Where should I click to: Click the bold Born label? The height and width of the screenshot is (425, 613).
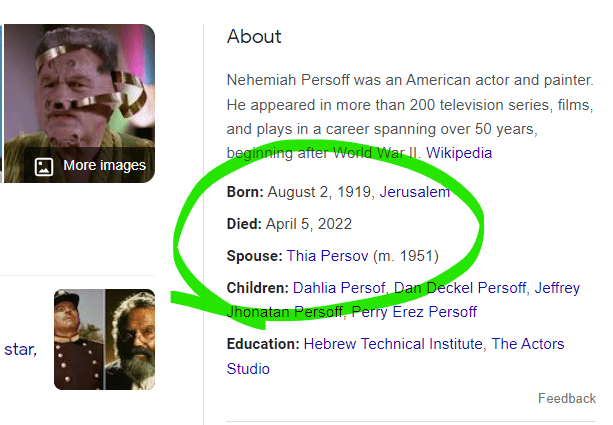pos(245,191)
